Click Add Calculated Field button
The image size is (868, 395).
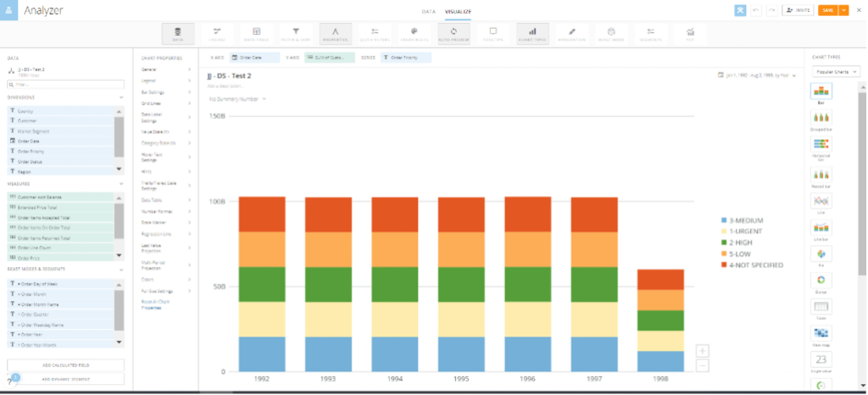(65, 365)
